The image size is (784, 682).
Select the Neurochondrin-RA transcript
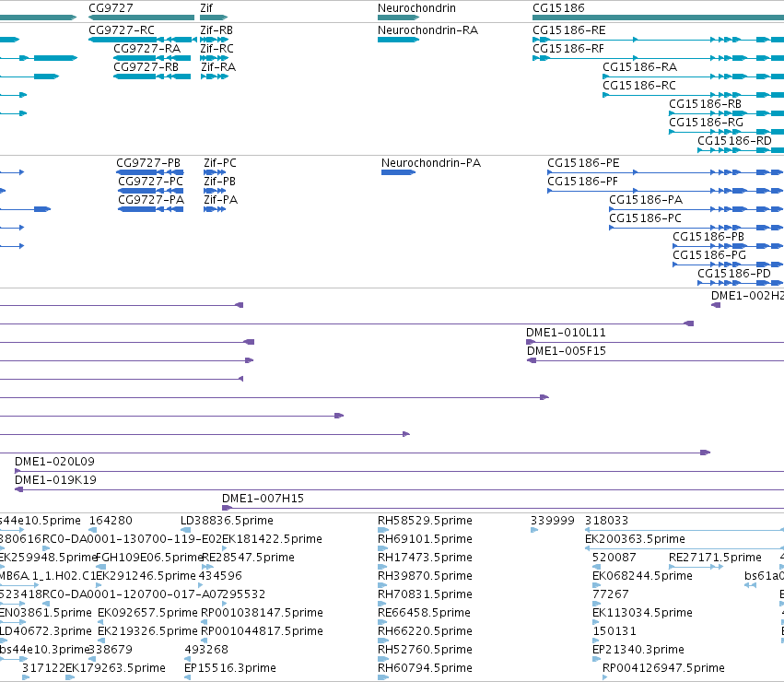pyautogui.click(x=427, y=30)
